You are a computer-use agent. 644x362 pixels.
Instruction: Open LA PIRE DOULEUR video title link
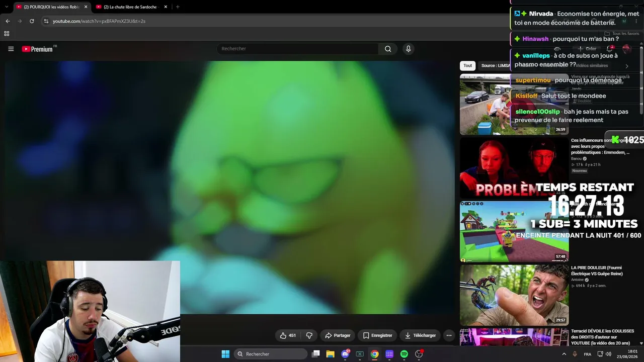(597, 270)
